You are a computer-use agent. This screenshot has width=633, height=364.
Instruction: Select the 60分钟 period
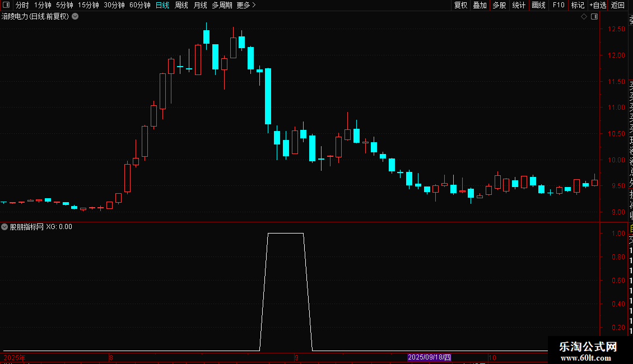pyautogui.click(x=140, y=5)
